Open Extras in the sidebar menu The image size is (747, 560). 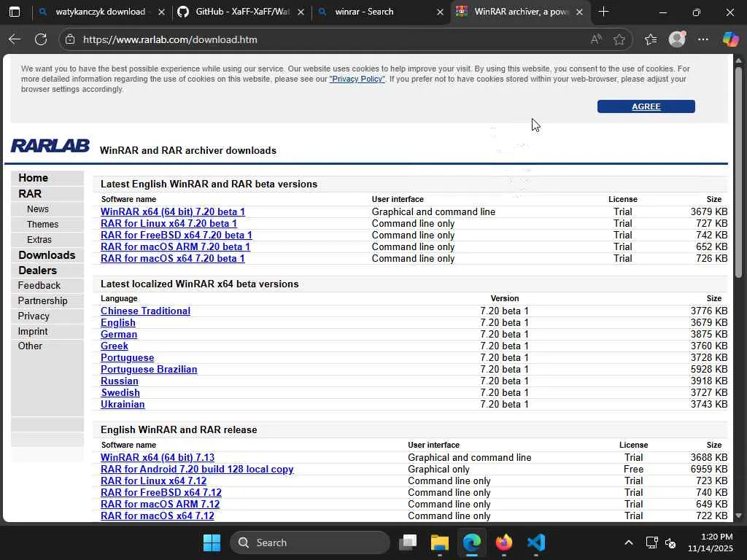(39, 239)
